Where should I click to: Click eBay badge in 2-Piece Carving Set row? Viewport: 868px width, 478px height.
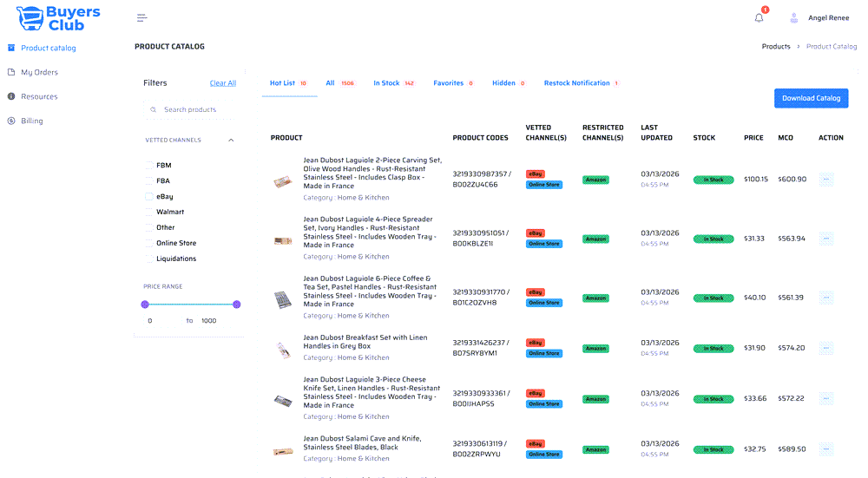(x=536, y=174)
